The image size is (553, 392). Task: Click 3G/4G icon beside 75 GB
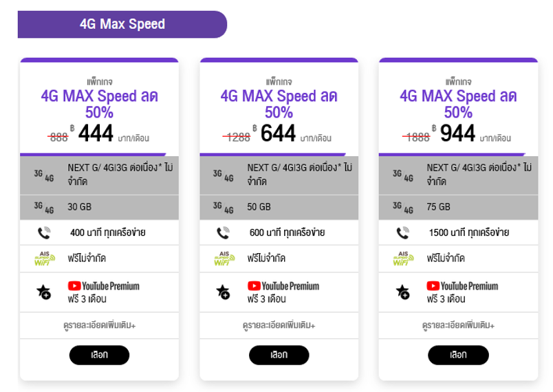[403, 208]
